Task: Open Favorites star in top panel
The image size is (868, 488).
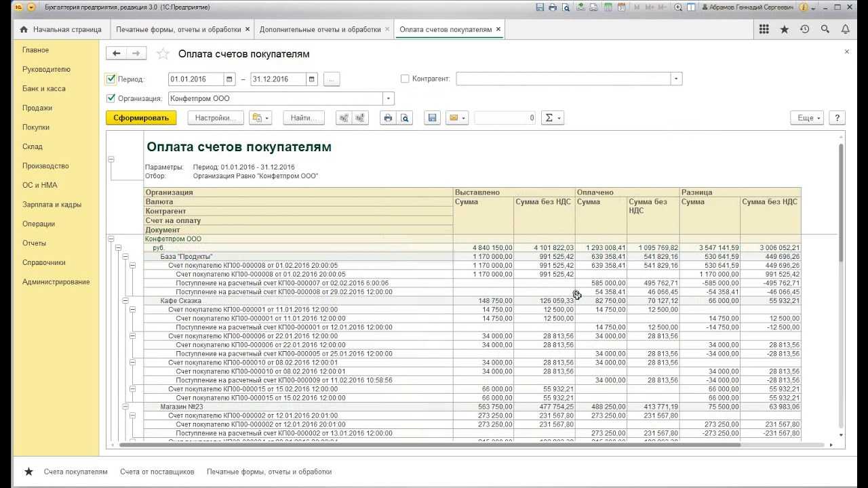Action: point(785,30)
